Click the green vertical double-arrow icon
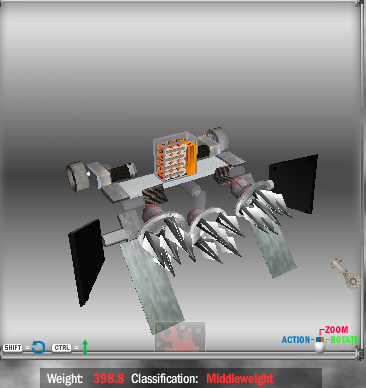The width and height of the screenshot is (366, 388). [85, 347]
